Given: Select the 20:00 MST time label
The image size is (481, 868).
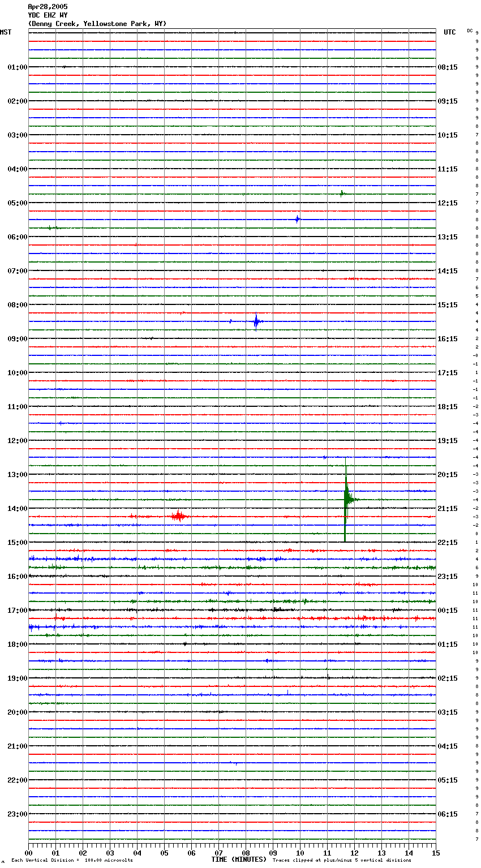Looking at the screenshot, I should pos(18,712).
